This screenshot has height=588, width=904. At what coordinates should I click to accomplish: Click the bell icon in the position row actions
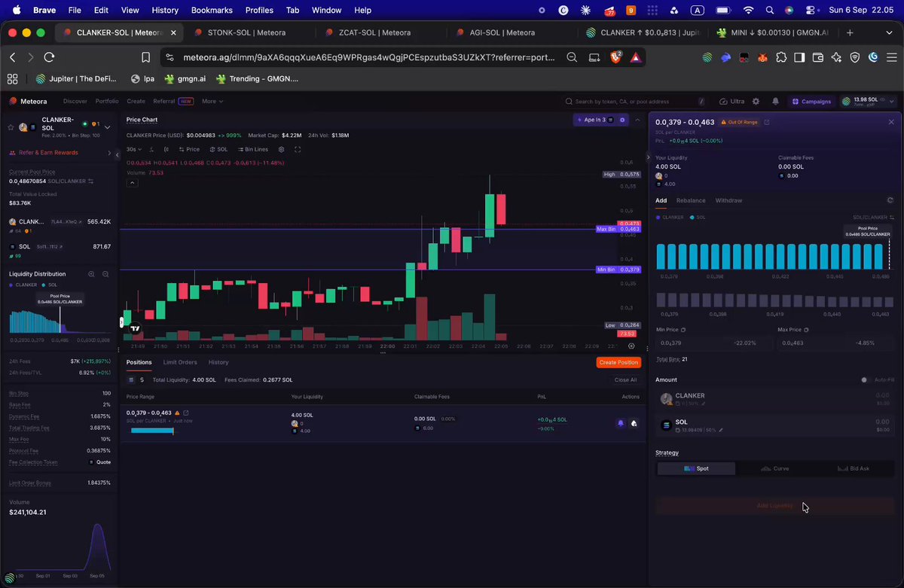click(621, 423)
